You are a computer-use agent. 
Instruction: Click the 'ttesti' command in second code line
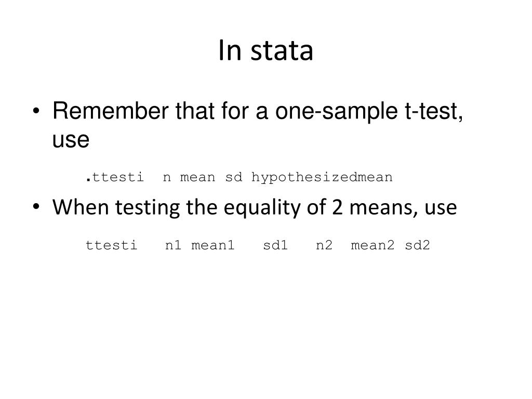(x=111, y=245)
